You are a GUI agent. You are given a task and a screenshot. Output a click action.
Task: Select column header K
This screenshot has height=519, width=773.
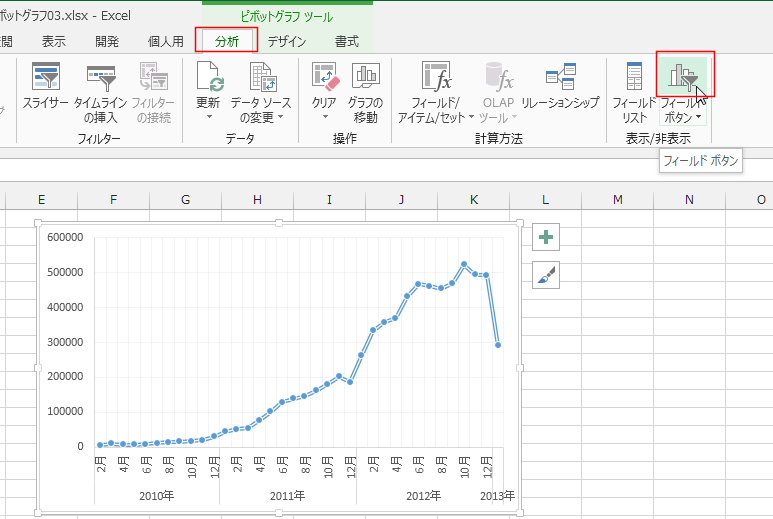474,200
